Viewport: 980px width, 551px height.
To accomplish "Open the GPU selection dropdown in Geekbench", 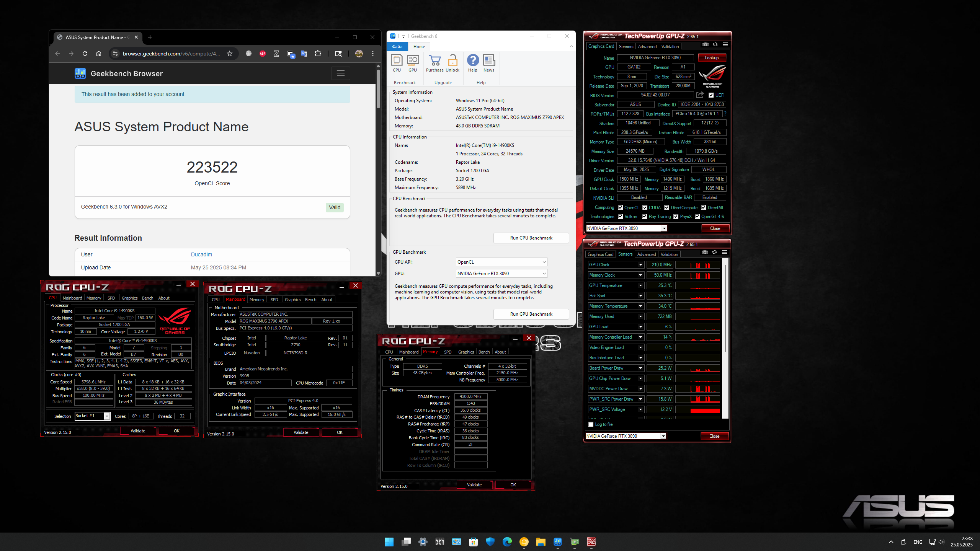I will (x=501, y=274).
